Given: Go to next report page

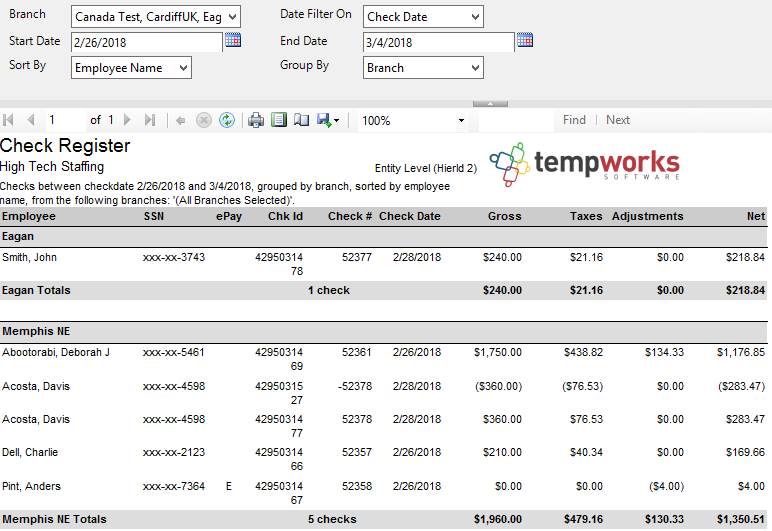Looking at the screenshot, I should [128, 120].
